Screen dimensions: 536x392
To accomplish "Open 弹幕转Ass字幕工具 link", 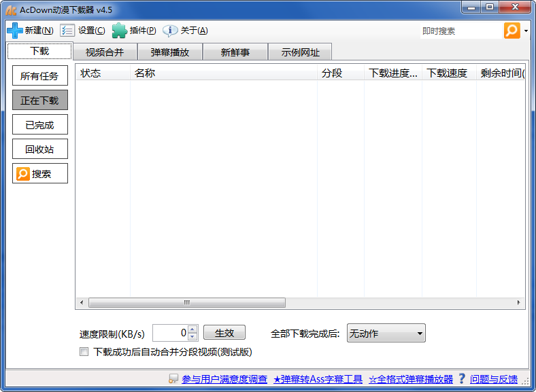I will point(318,379).
